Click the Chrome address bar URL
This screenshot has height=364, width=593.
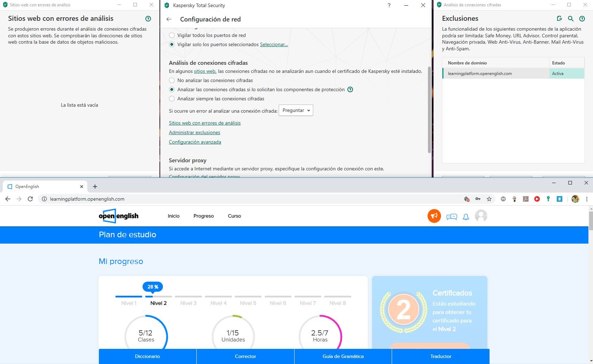(x=87, y=199)
